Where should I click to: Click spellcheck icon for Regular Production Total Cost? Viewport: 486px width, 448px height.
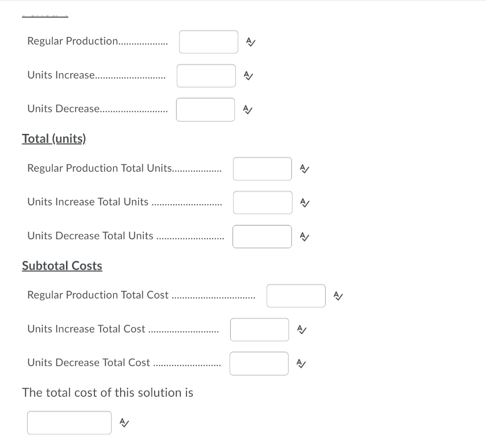[337, 296]
